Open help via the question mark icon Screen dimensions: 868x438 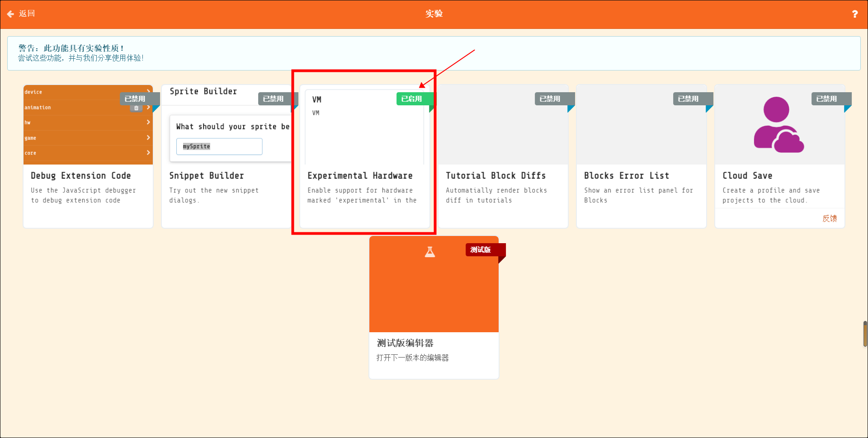pyautogui.click(x=854, y=14)
